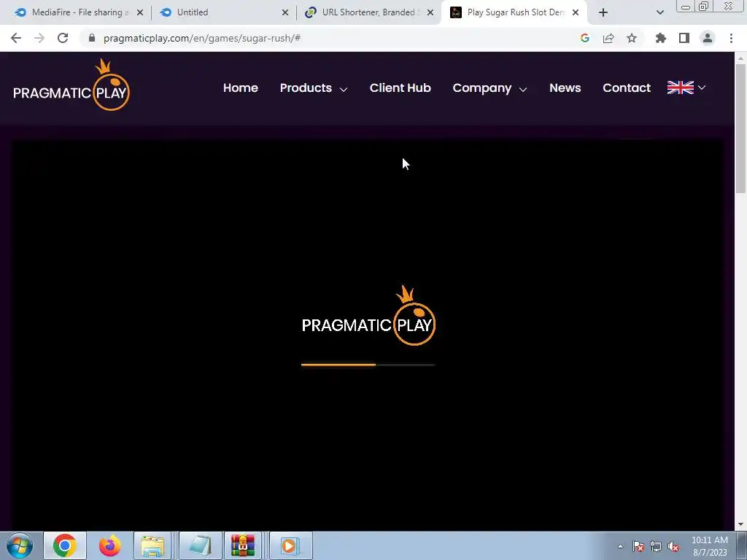
Task: Expand the language selector chevron
Action: click(x=702, y=87)
